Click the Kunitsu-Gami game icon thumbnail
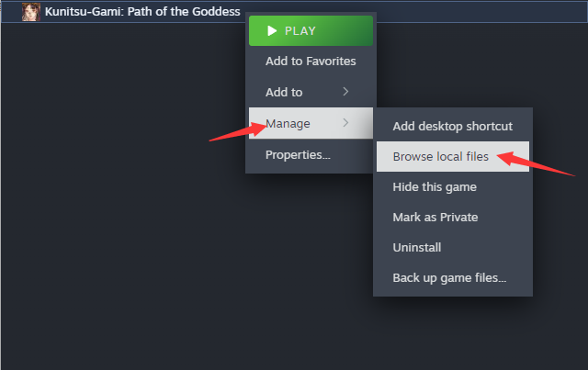Viewport: 588px width, 370px height. 30,12
